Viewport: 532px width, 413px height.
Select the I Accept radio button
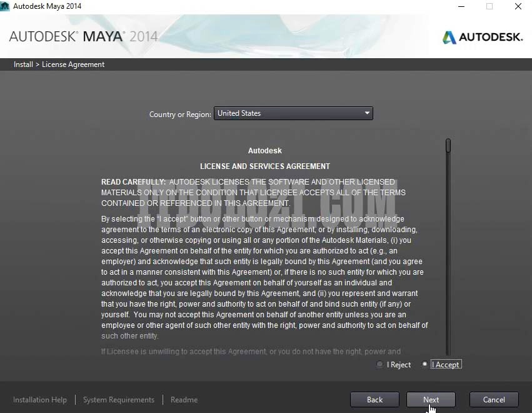(424, 364)
